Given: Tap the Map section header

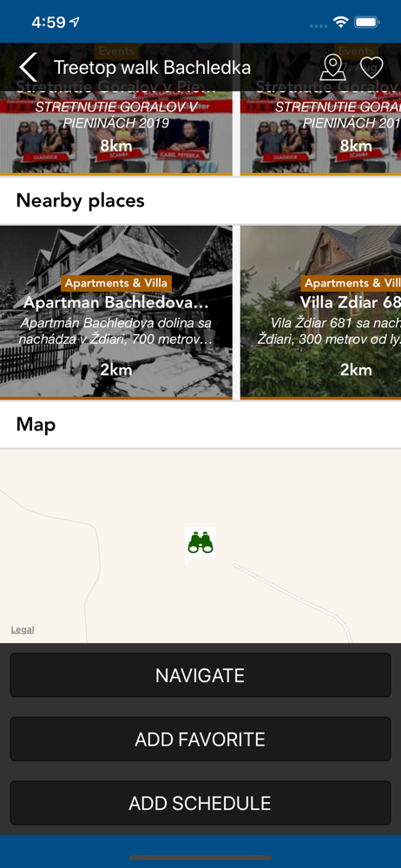Looking at the screenshot, I should click(x=36, y=424).
